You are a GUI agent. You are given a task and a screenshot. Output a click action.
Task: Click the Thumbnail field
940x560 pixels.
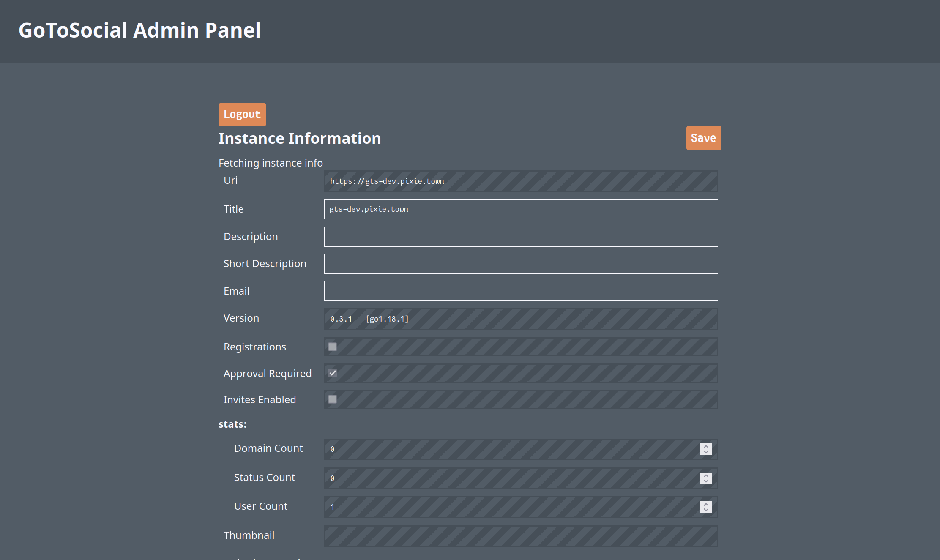click(x=521, y=536)
